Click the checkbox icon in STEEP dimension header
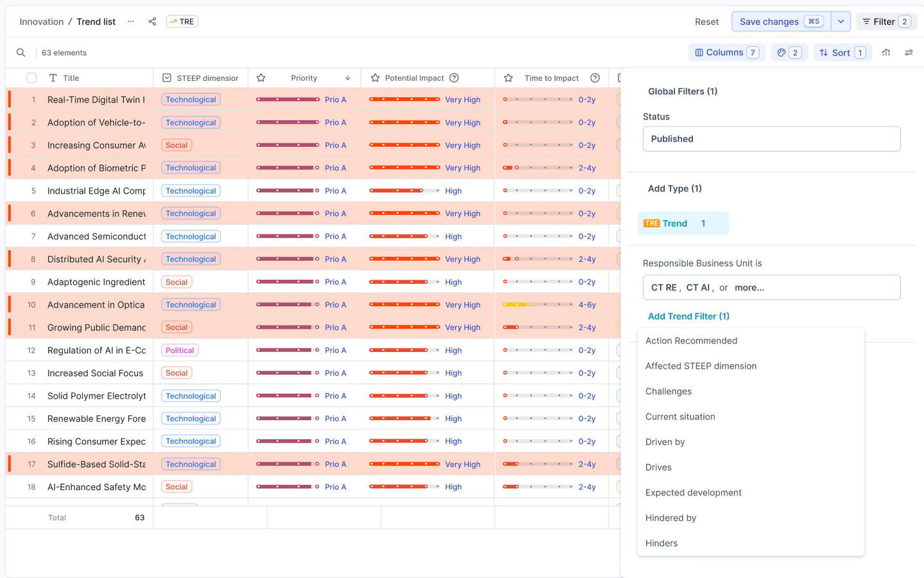 pos(167,78)
